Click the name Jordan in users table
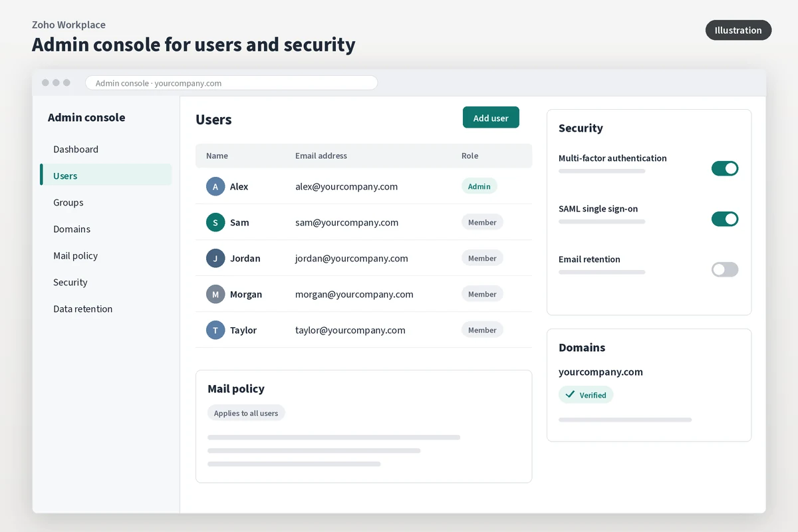 click(245, 258)
